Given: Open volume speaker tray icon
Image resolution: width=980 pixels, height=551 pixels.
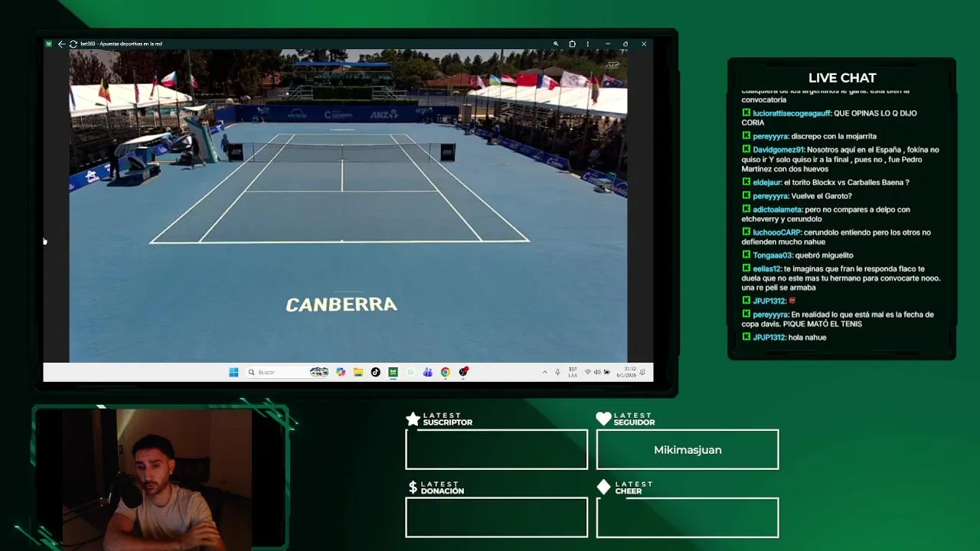Looking at the screenshot, I should (597, 372).
